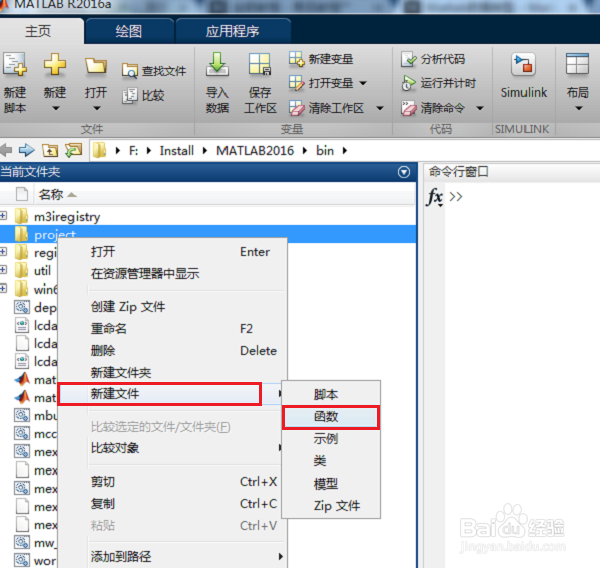Screen dimensions: 600x568
Task: Switch to the 绘图 (Plots) tab
Action: (x=129, y=31)
